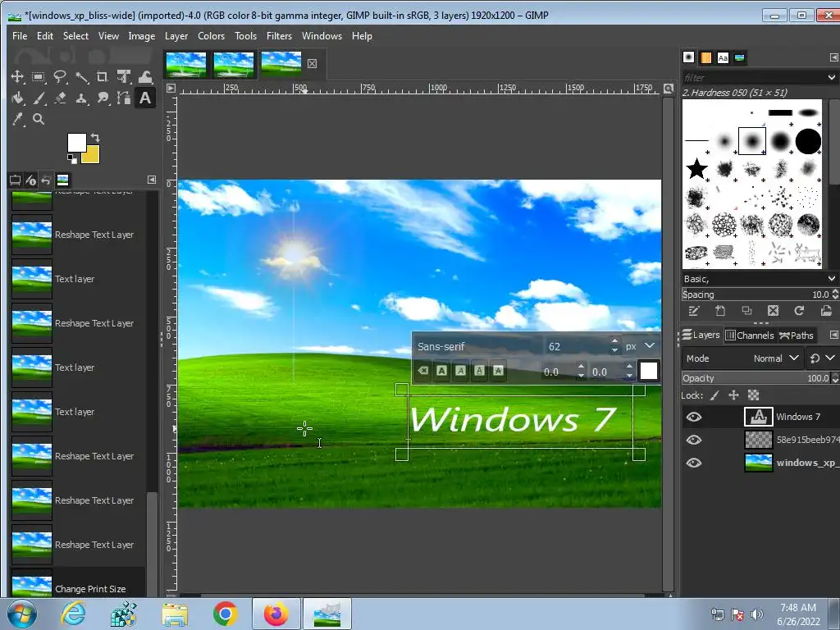Select the Clone stamp tool
This screenshot has height=630, width=840.
click(x=81, y=98)
